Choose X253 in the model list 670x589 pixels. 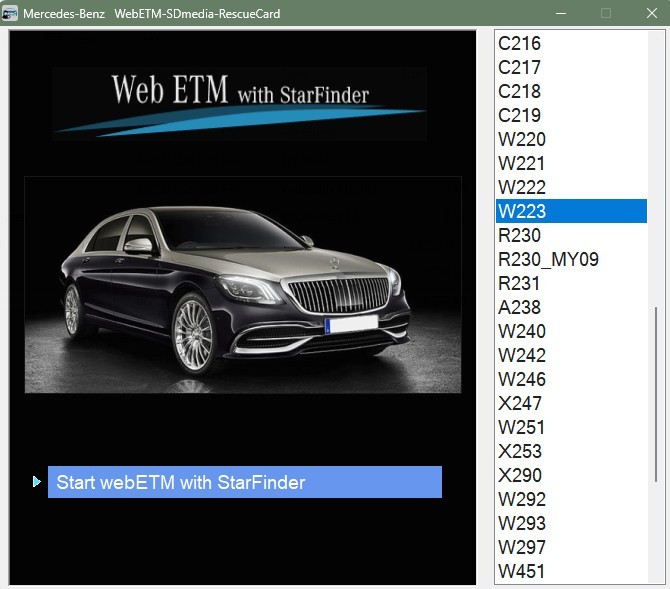[520, 451]
